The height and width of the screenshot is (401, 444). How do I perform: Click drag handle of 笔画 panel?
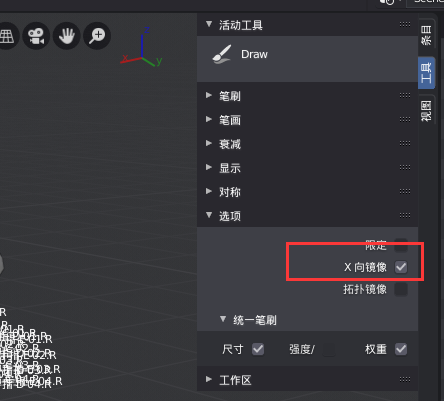[405, 119]
